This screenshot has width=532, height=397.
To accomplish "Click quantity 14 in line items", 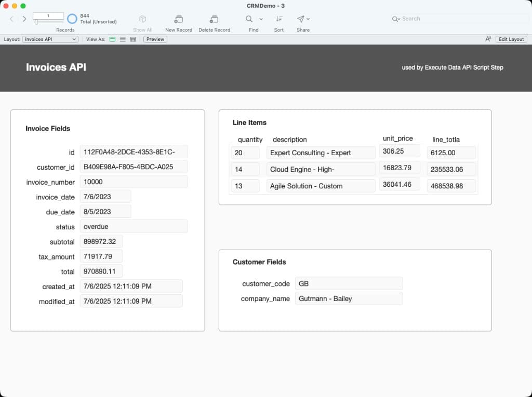I will click(245, 169).
